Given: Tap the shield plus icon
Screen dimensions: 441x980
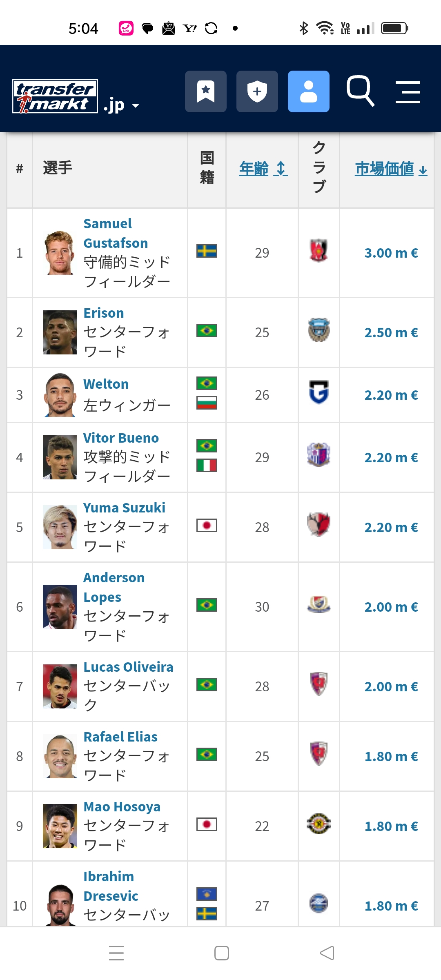Looking at the screenshot, I should 257,91.
